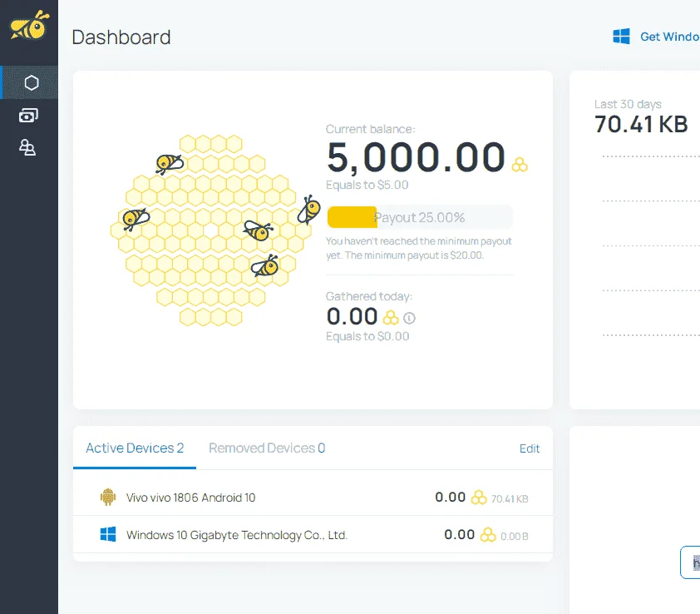The width and height of the screenshot is (700, 614).
Task: Open the transactions wallet sidebar icon
Action: pyautogui.click(x=28, y=116)
